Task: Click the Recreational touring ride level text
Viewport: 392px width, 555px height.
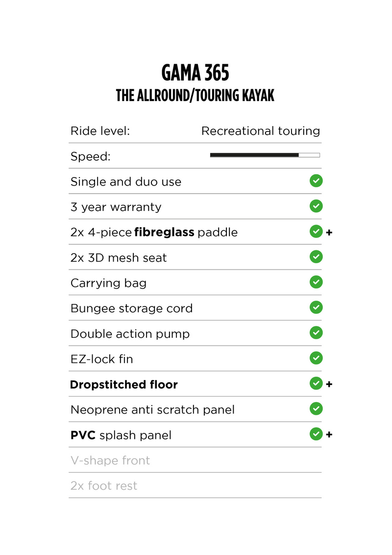Action: (x=260, y=131)
